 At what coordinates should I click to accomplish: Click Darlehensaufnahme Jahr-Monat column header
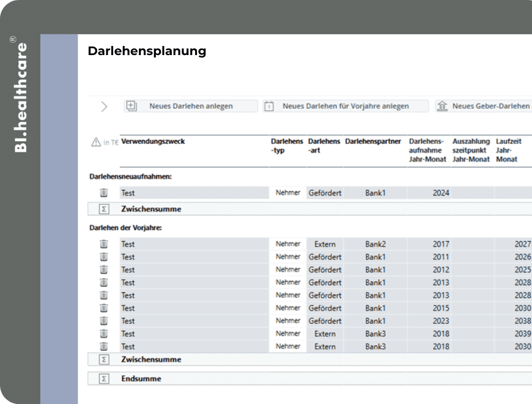coord(427,150)
